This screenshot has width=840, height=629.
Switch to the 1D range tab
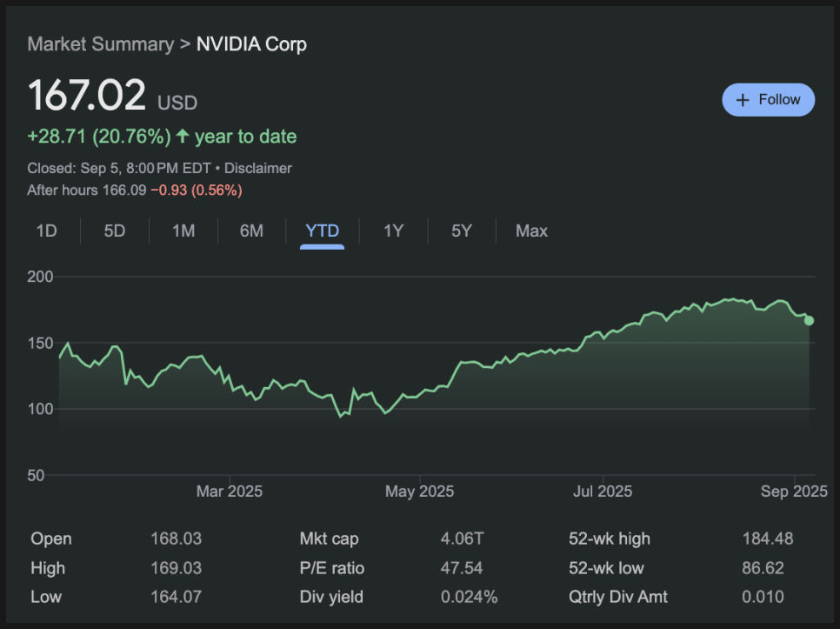(47, 231)
